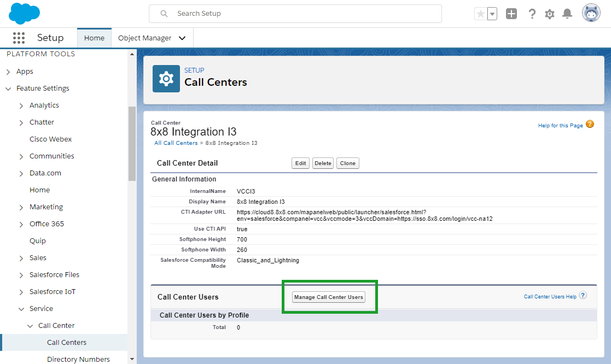Viewport: 611px width, 364px height.
Task: Open the global actions plus icon
Action: [511, 14]
